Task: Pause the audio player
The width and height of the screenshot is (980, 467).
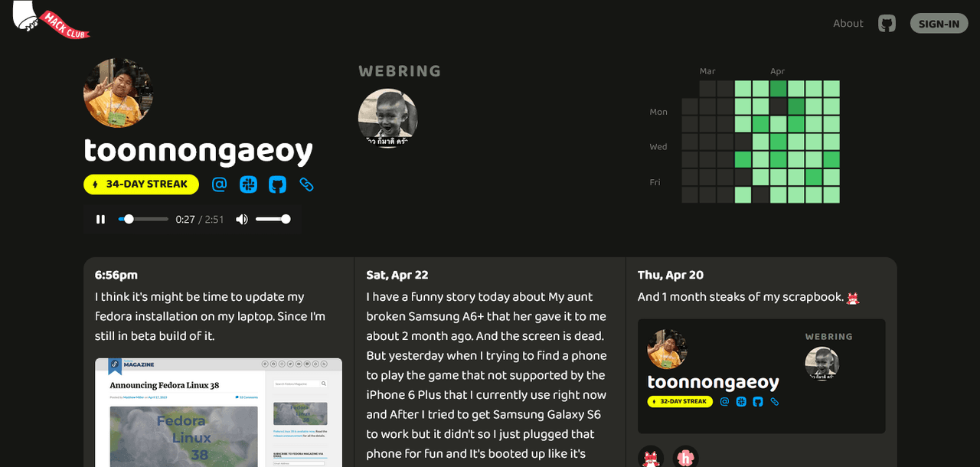Action: pyautogui.click(x=100, y=220)
